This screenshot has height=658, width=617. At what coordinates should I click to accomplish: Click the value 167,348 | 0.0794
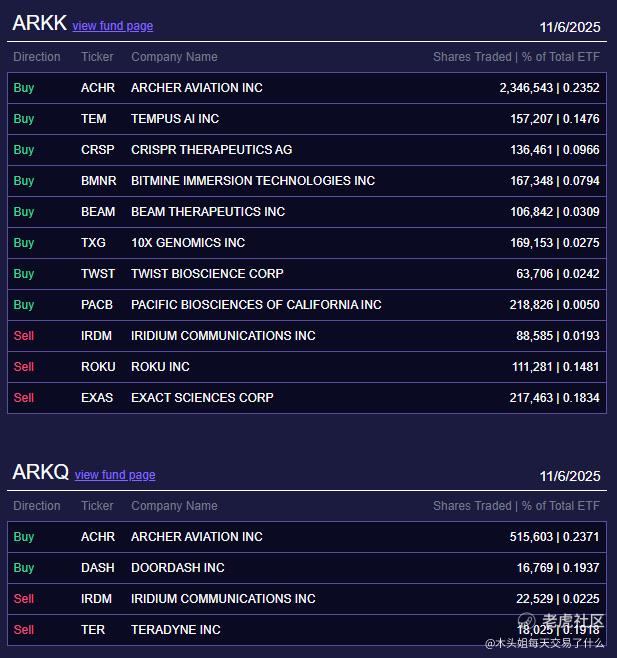point(555,181)
